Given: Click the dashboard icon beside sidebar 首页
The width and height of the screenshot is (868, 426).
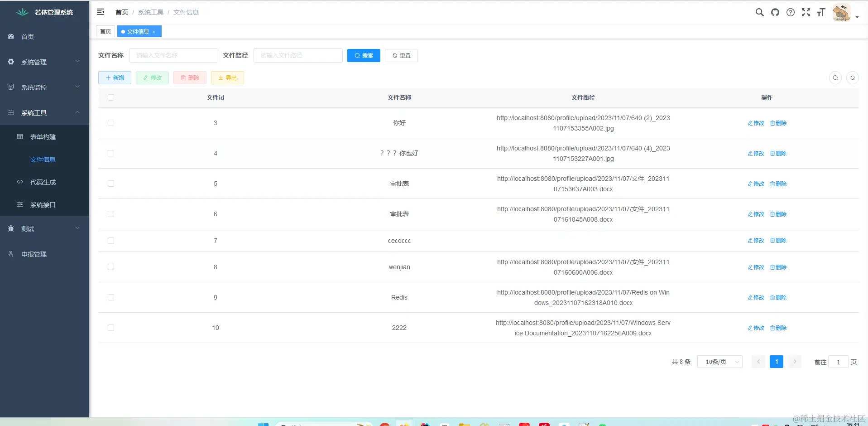Looking at the screenshot, I should 11,36.
